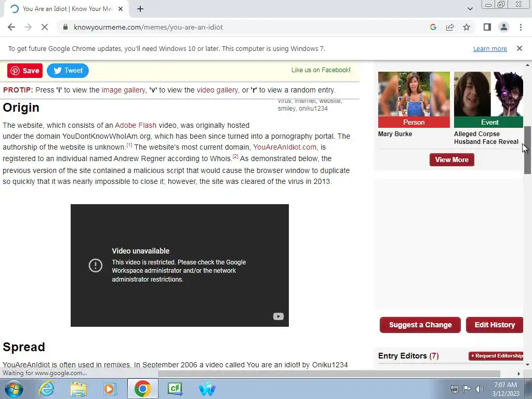Image resolution: width=532 pixels, height=399 pixels.
Task: Switch to Chrome in the taskbar
Action: [x=142, y=389]
